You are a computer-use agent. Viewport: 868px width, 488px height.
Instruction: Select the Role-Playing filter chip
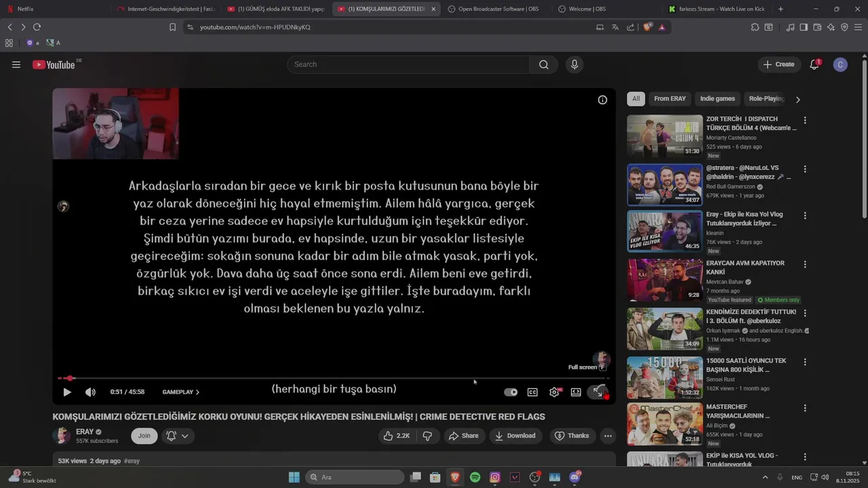(766, 99)
